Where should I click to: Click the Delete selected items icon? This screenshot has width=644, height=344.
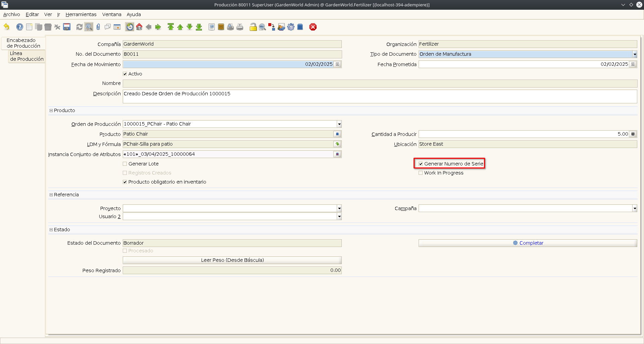point(57,27)
